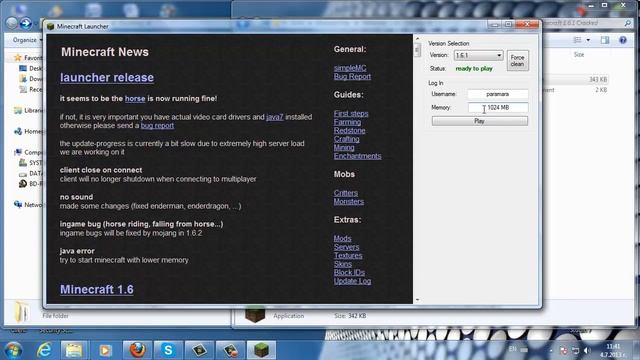This screenshot has height=360, width=640.
Task: Open the Enchantments guide link
Action: pos(358,156)
